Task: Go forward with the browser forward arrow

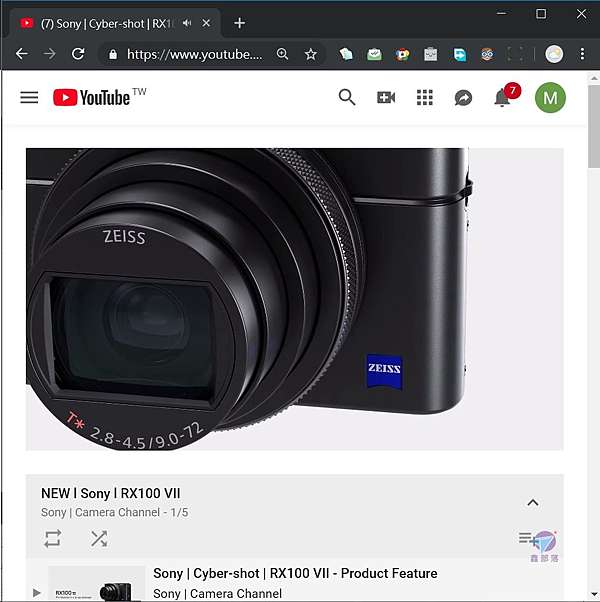Action: coord(50,54)
